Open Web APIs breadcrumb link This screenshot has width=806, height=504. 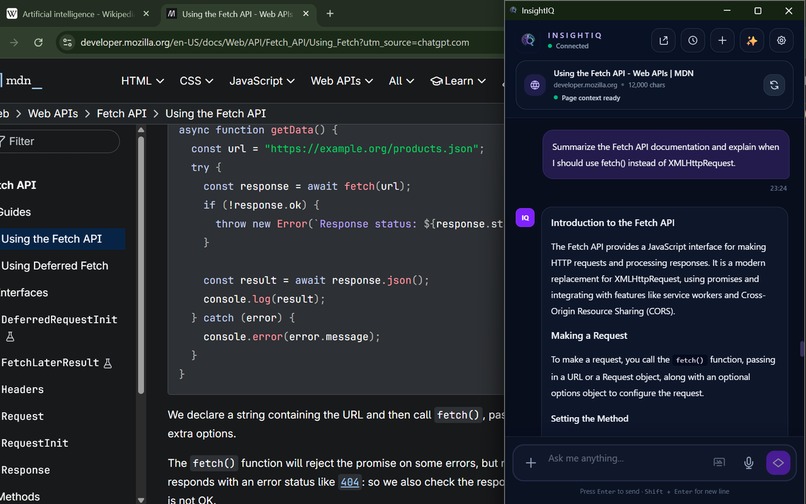[53, 114]
